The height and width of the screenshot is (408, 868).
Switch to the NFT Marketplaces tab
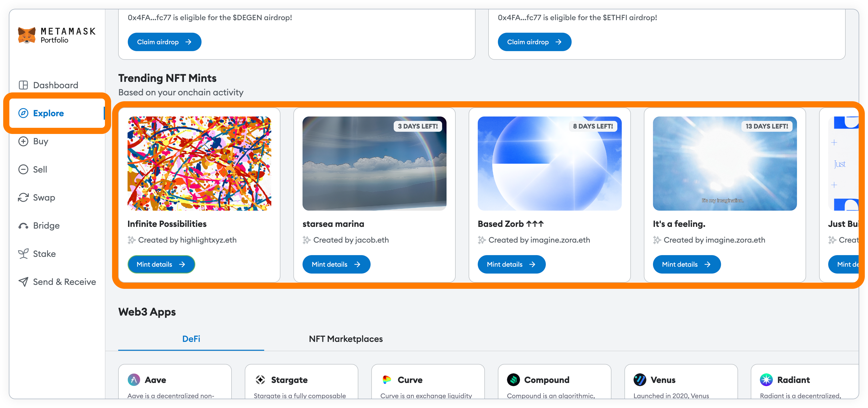click(x=346, y=339)
